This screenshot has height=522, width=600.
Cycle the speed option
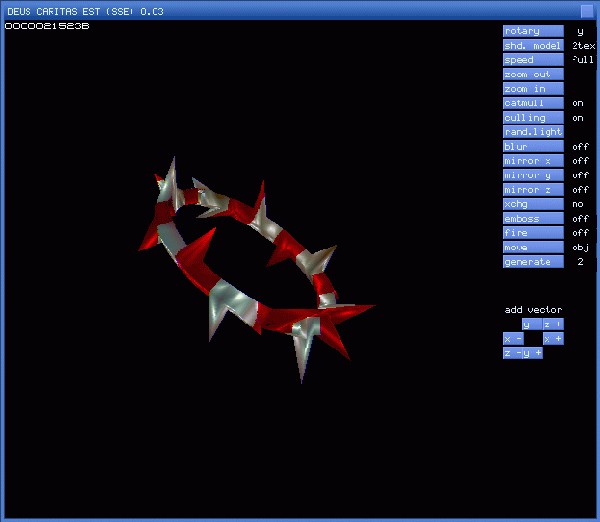point(533,60)
